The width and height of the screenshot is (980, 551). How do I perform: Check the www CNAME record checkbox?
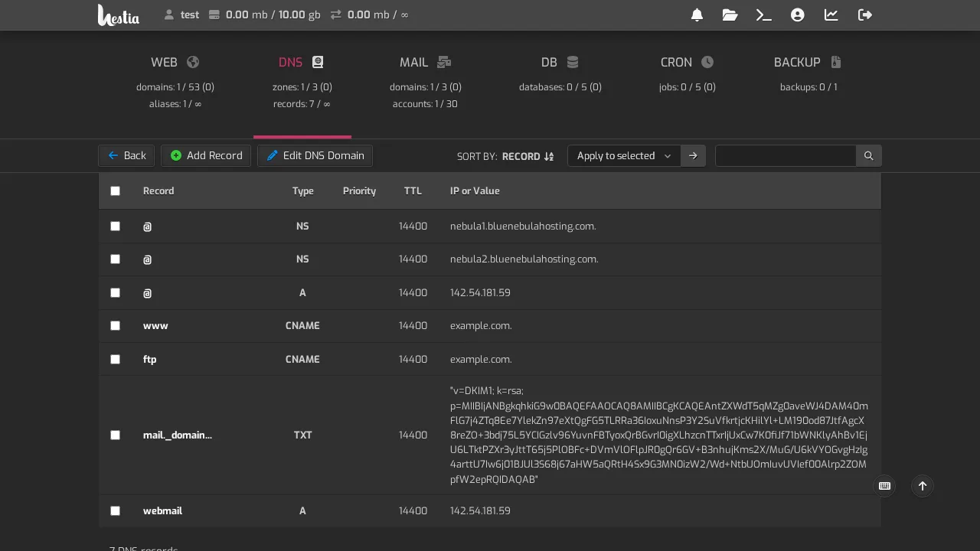tap(116, 325)
